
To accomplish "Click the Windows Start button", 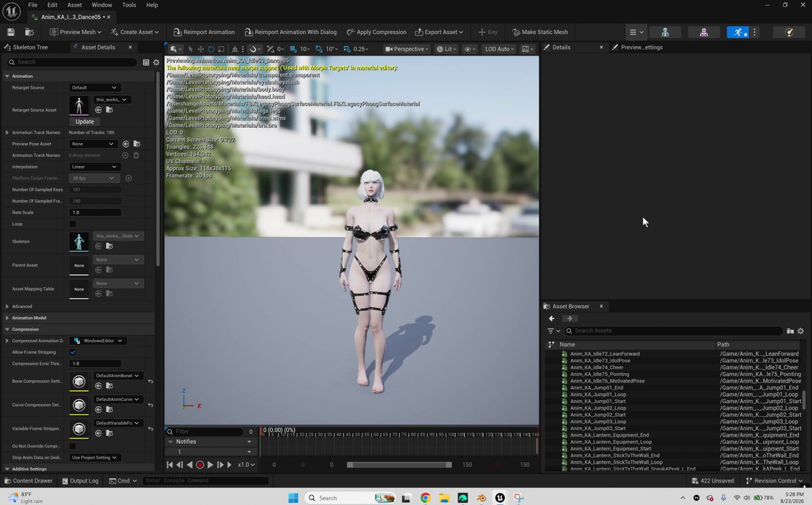I will point(293,498).
